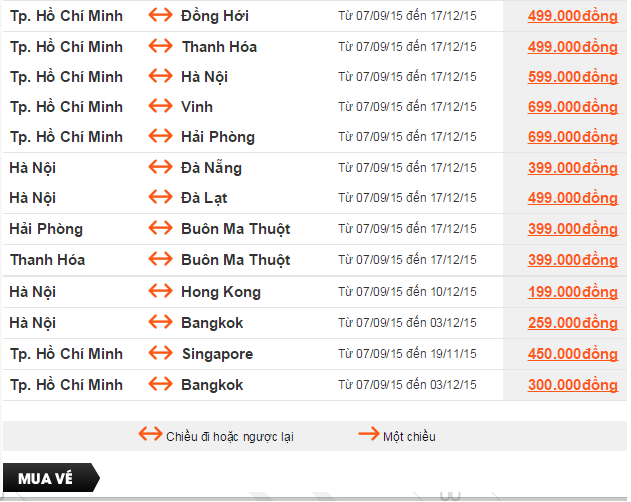This screenshot has height=502, width=631.
Task: Open the 499.000đồng Đà Lạt fare link
Action: (573, 198)
